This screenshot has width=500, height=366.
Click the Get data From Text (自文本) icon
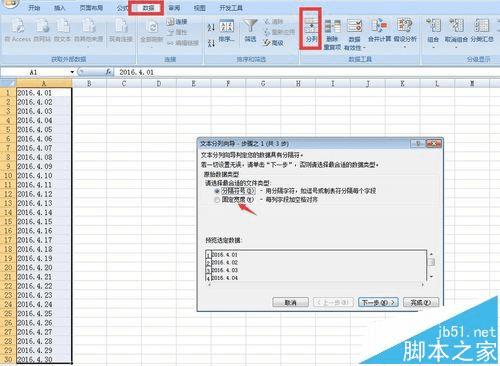[x=63, y=26]
